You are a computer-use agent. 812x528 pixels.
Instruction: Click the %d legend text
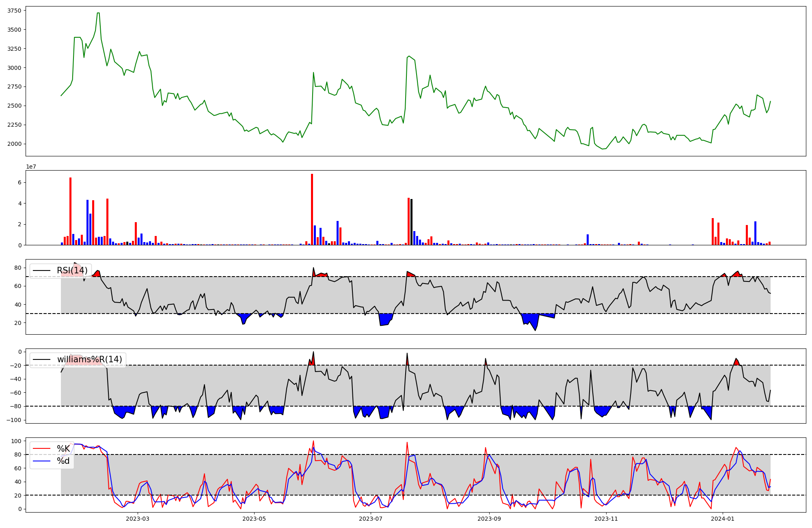coord(63,461)
